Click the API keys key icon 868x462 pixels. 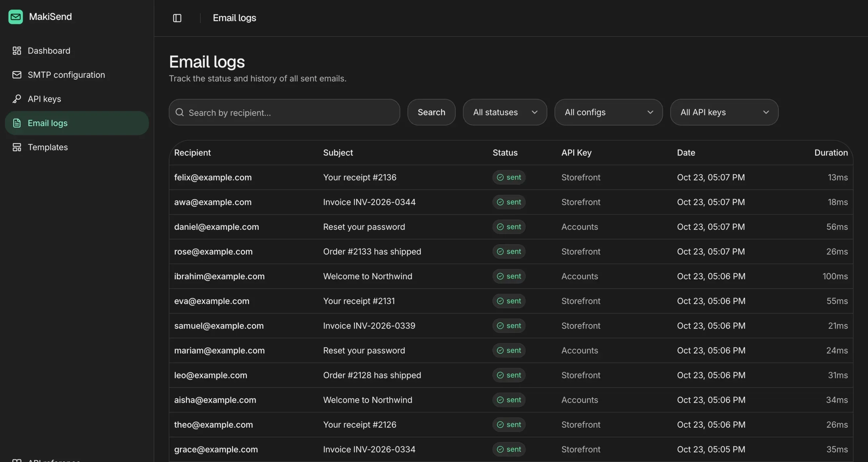(x=17, y=99)
